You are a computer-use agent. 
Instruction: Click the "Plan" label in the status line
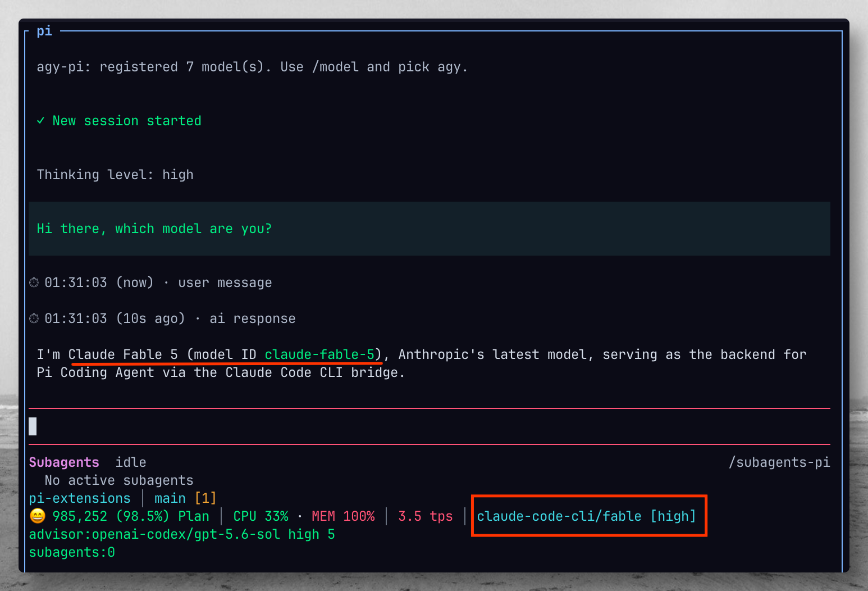point(194,516)
